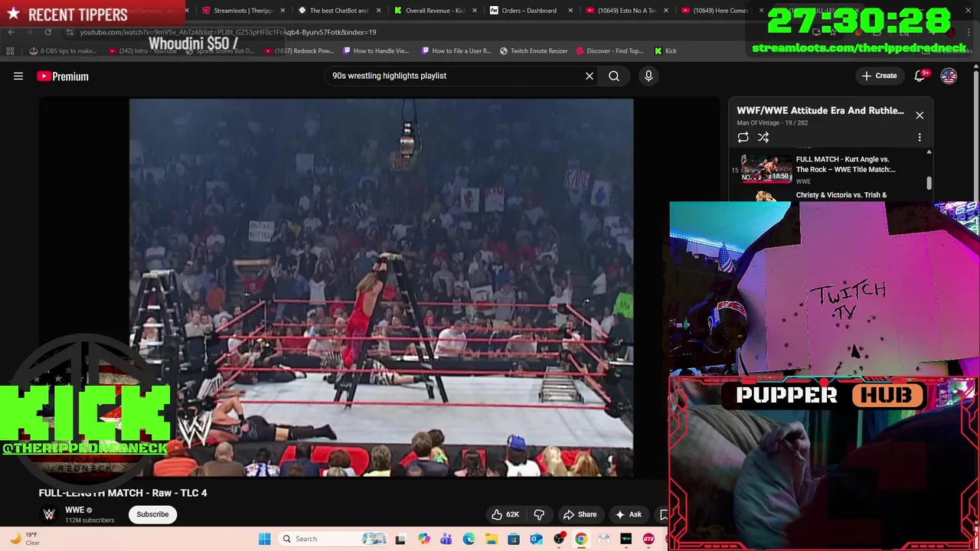Viewport: 980px width, 551px height.
Task: Share the video
Action: coord(580,514)
